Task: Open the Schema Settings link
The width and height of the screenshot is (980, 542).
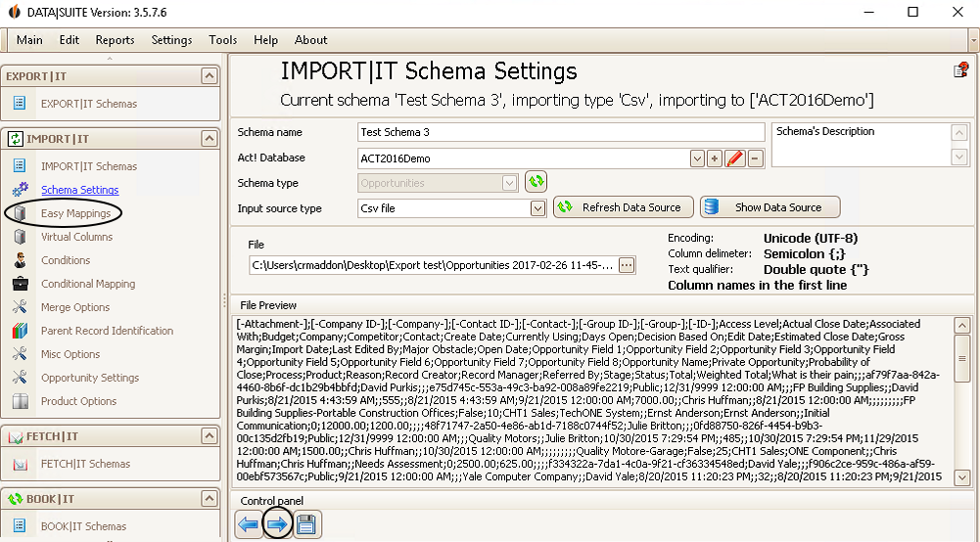Action: pyautogui.click(x=80, y=190)
